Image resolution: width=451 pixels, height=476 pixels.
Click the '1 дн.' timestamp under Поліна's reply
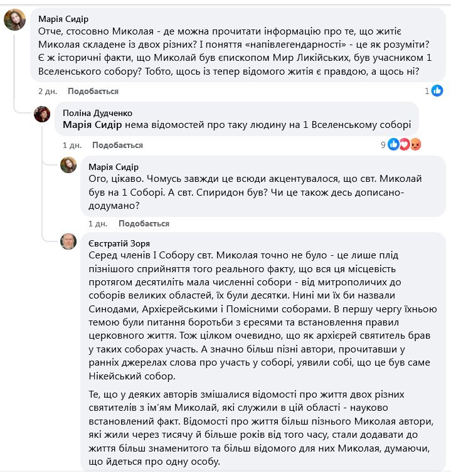click(72, 145)
